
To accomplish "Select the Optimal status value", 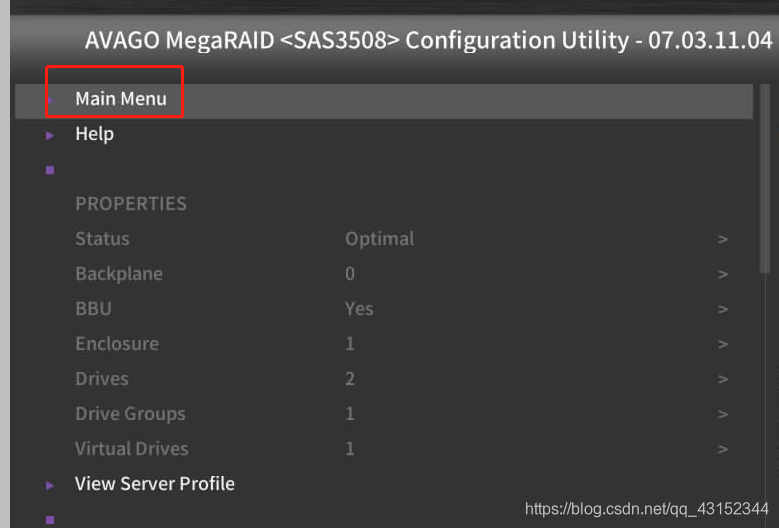I will [380, 239].
